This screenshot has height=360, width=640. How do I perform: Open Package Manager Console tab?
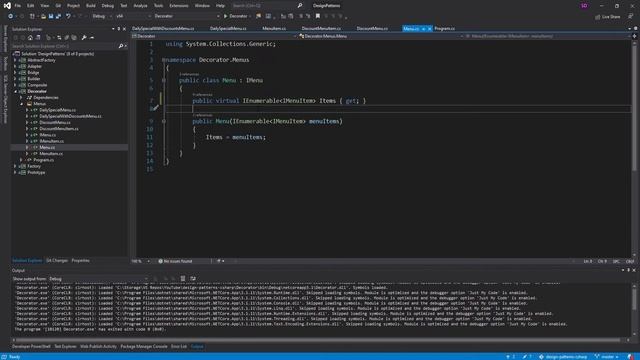[144, 347]
